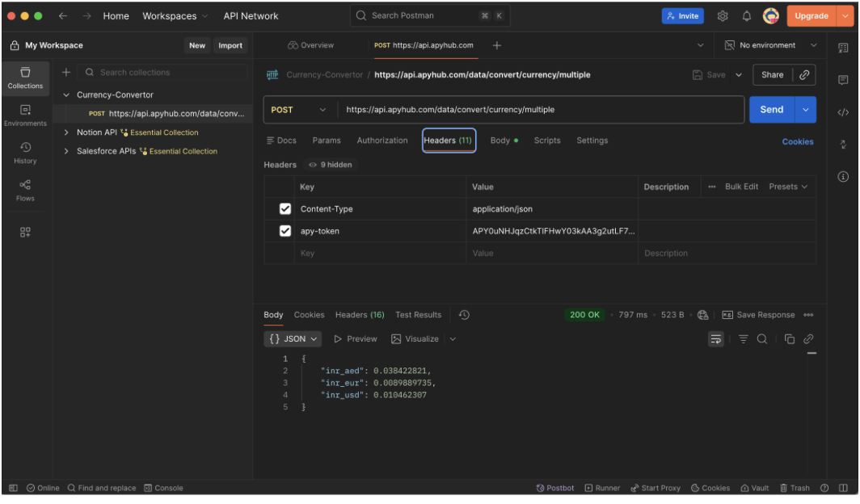Open the tabs list dropdown chevron
Viewport: 860px width, 504px height.
pos(701,45)
